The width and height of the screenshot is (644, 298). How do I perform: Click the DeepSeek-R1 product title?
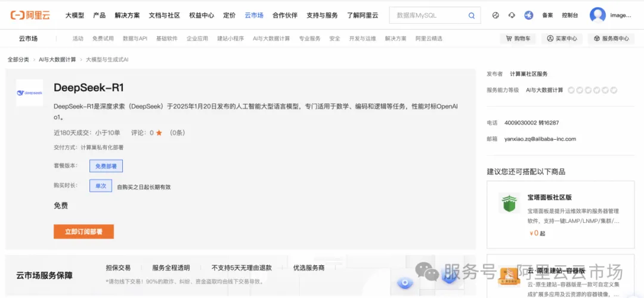pyautogui.click(x=89, y=88)
